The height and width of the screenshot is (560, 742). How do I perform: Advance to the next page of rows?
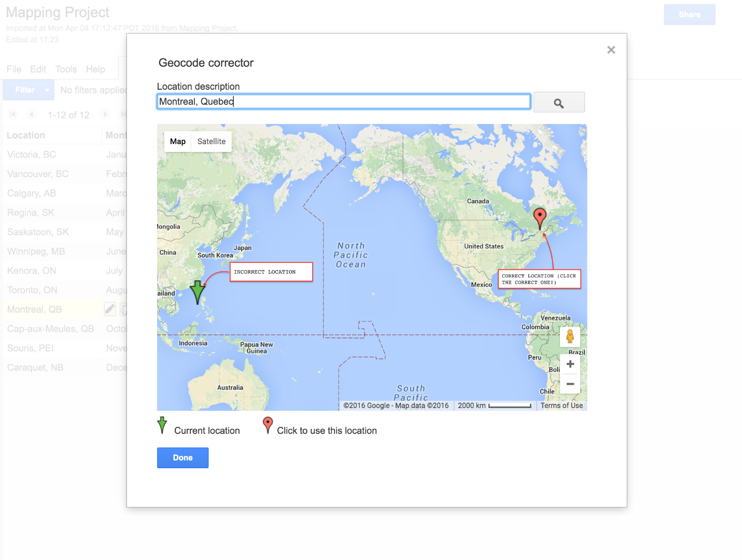(105, 114)
